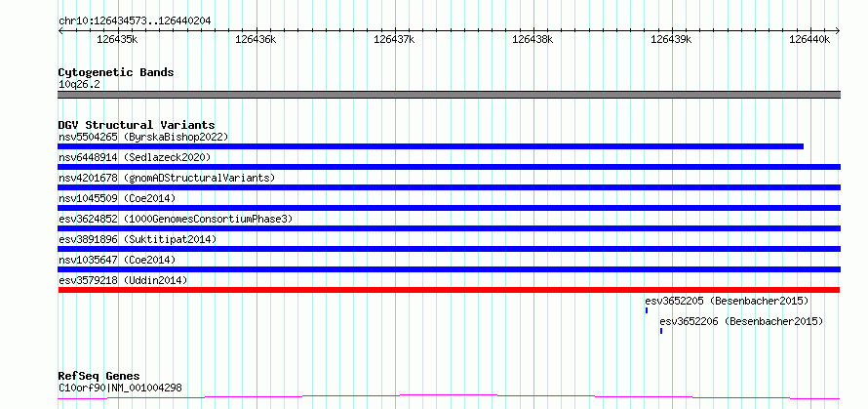Click the blue bar under esv3891896

tap(449, 249)
